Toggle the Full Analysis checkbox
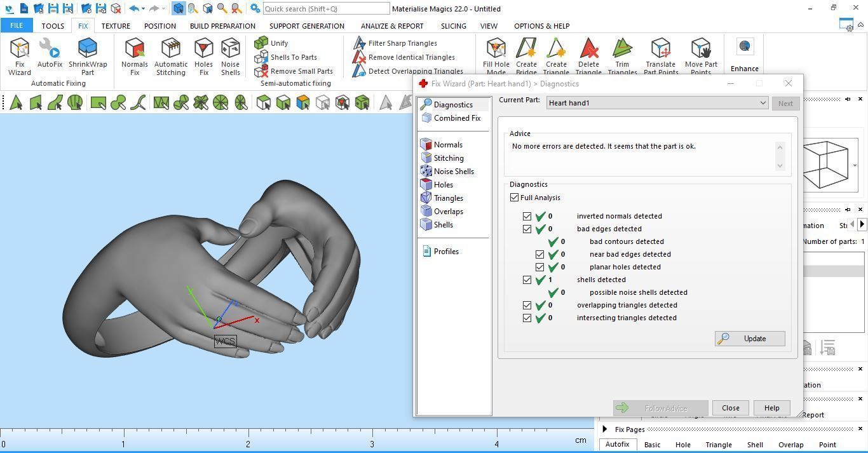868x453 pixels. click(x=514, y=198)
